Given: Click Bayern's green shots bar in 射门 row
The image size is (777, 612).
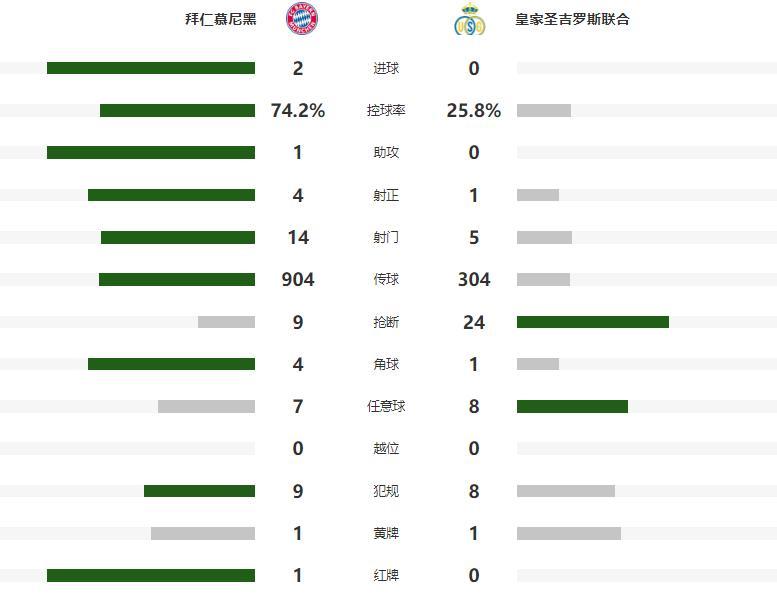Looking at the screenshot, I should pyautogui.click(x=178, y=238).
